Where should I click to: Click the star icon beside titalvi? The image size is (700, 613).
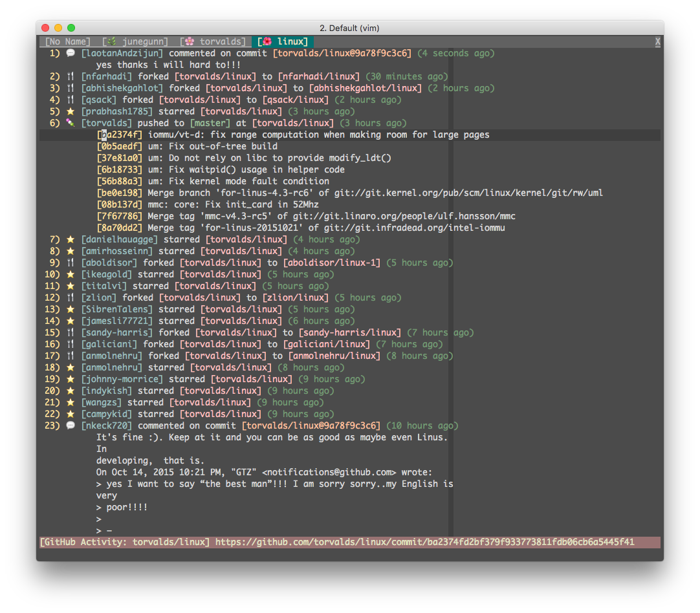click(x=71, y=286)
